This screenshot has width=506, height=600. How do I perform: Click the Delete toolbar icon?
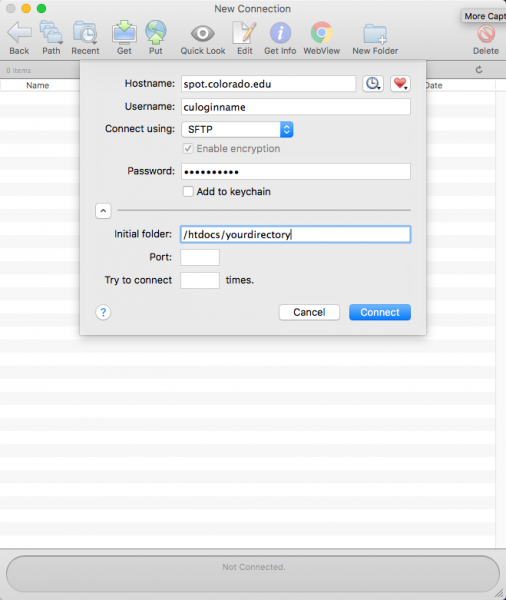(x=486, y=34)
